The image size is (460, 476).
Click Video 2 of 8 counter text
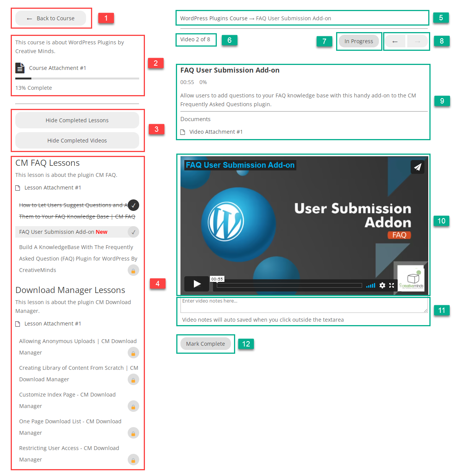(195, 39)
